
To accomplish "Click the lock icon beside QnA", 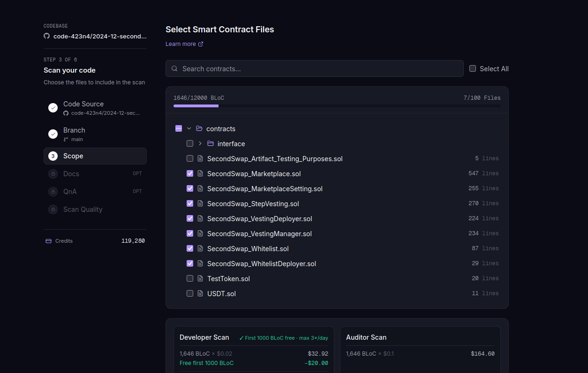I will pyautogui.click(x=53, y=192).
